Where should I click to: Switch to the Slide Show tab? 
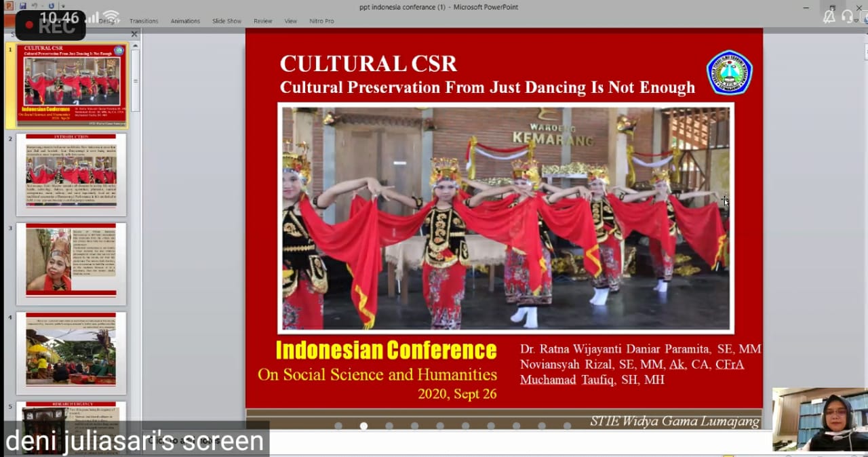(226, 21)
